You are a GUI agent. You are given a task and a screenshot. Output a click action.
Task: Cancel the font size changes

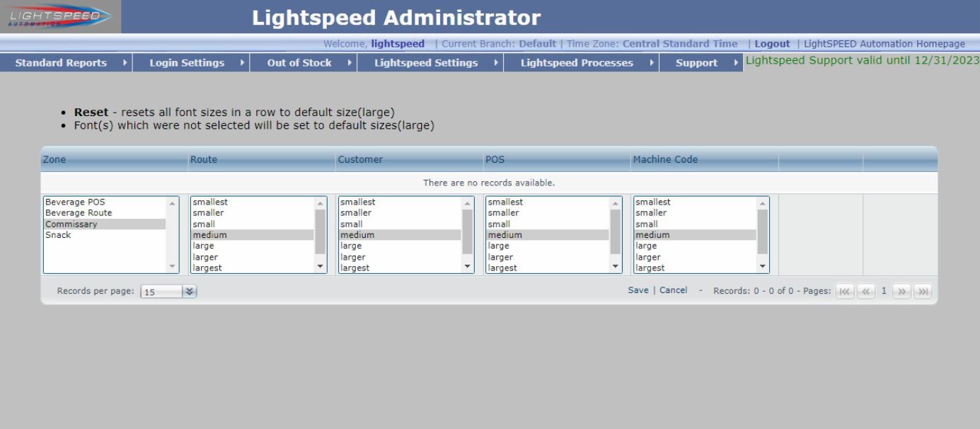pos(674,291)
